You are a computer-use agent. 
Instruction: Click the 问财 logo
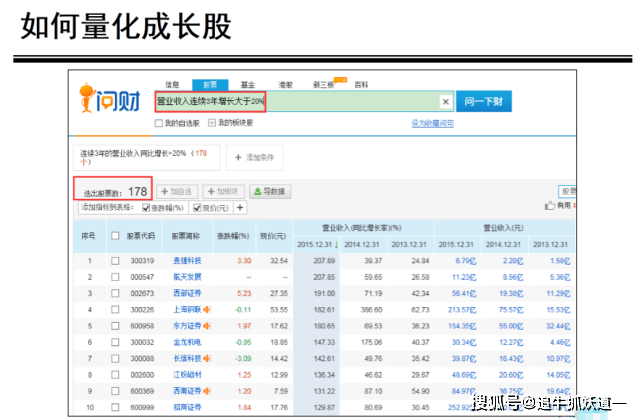point(110,98)
